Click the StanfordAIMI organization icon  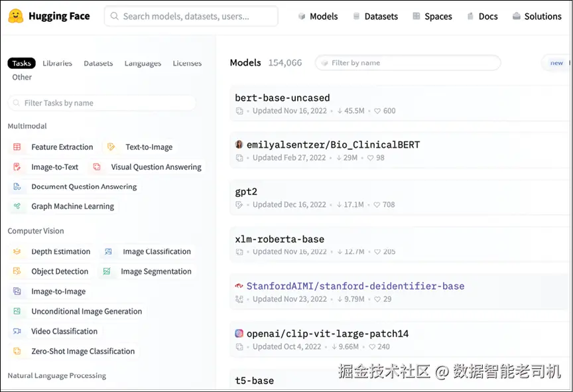[x=239, y=286]
